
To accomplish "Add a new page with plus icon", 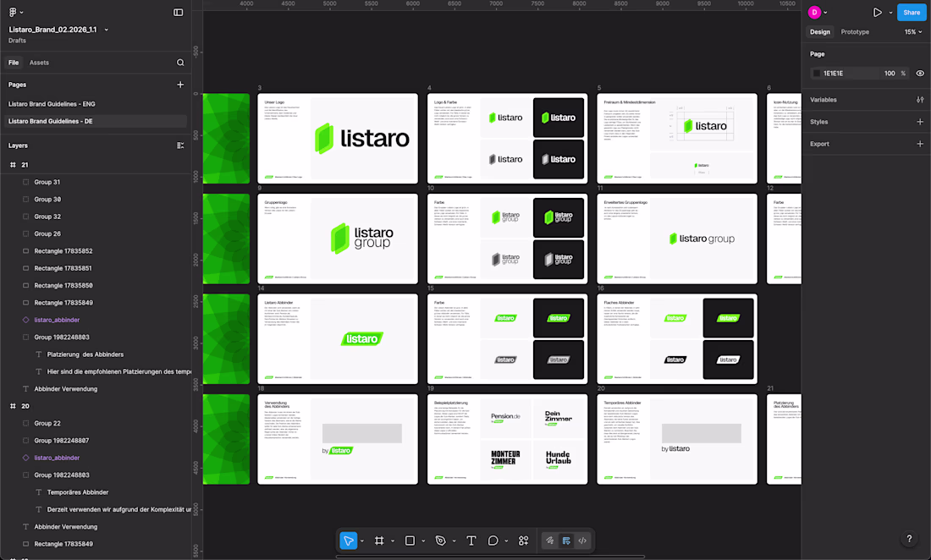I will pyautogui.click(x=180, y=85).
